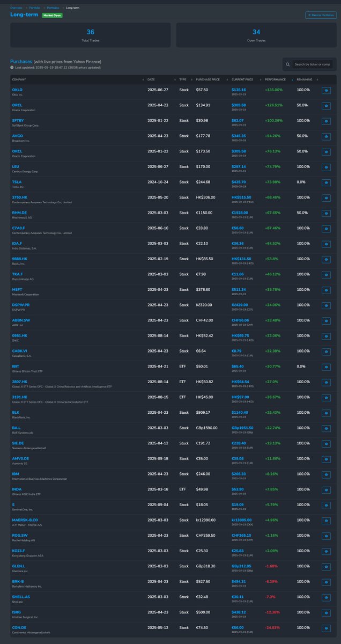
Task: View the ORCL trade bought at $134.91
Action: 327,106
